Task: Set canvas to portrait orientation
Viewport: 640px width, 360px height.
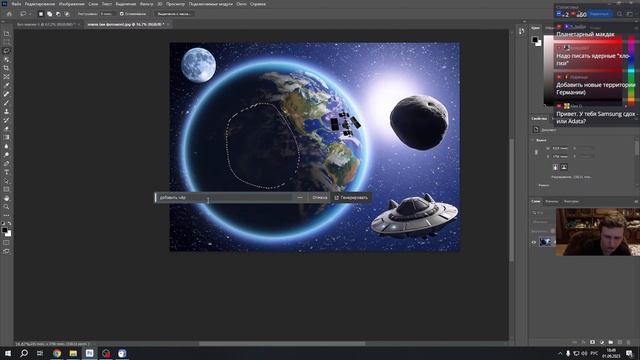Action: pos(555,167)
